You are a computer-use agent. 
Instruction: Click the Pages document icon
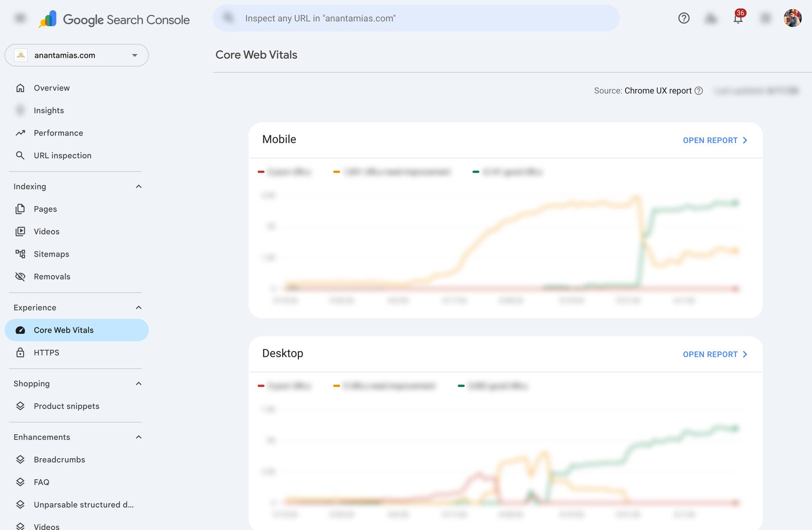coord(20,209)
